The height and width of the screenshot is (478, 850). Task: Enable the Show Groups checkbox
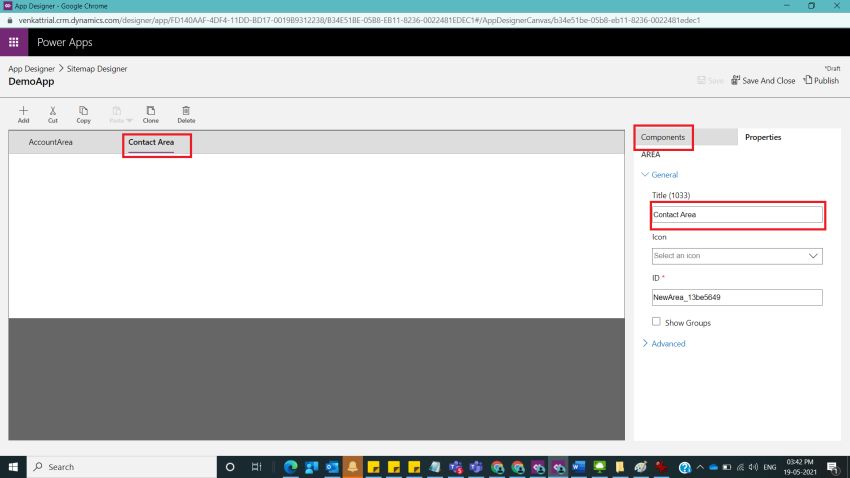656,322
